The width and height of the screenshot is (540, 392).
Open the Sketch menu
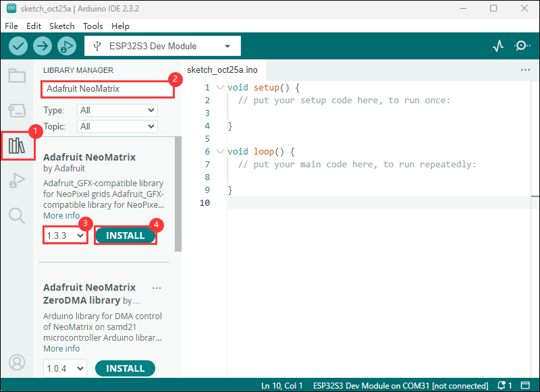62,26
